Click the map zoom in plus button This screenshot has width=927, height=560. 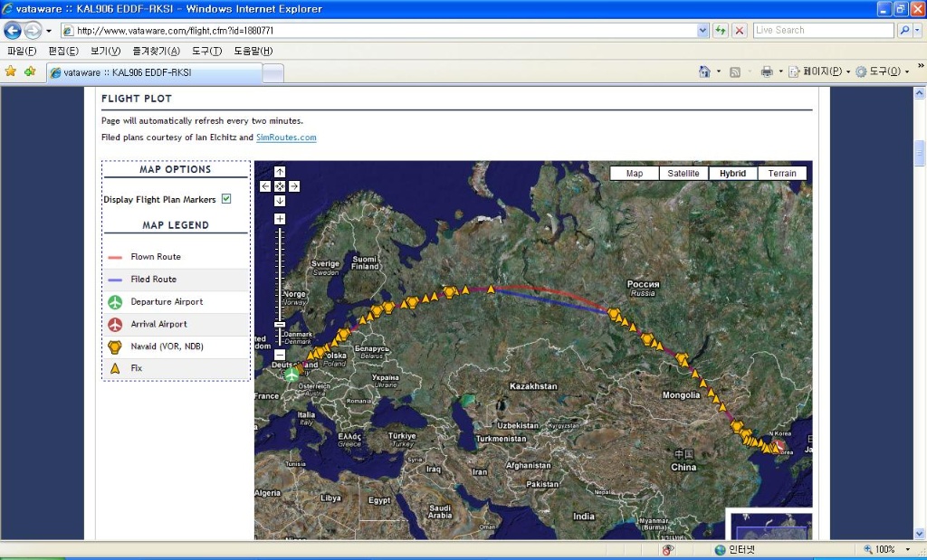tap(280, 219)
